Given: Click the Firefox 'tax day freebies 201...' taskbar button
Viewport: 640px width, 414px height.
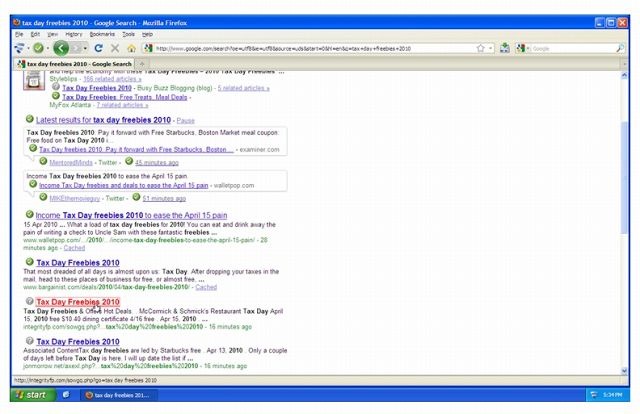Looking at the screenshot, I should point(120,395).
